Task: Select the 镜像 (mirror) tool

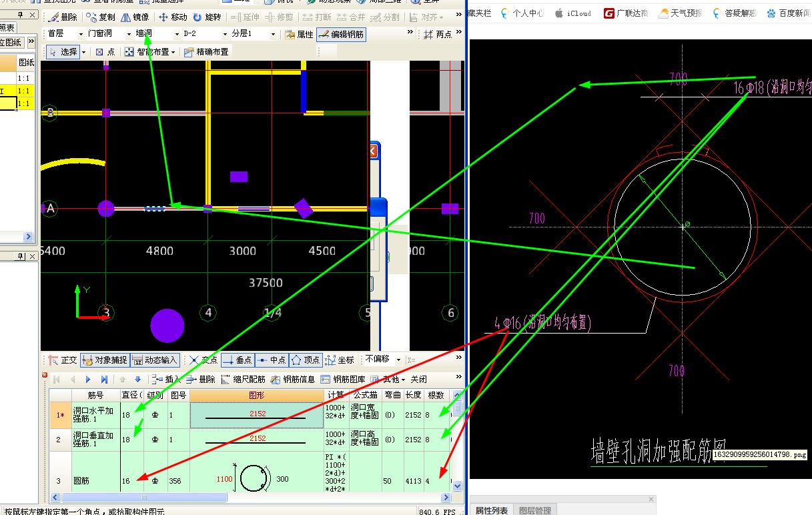Action: click(x=135, y=17)
